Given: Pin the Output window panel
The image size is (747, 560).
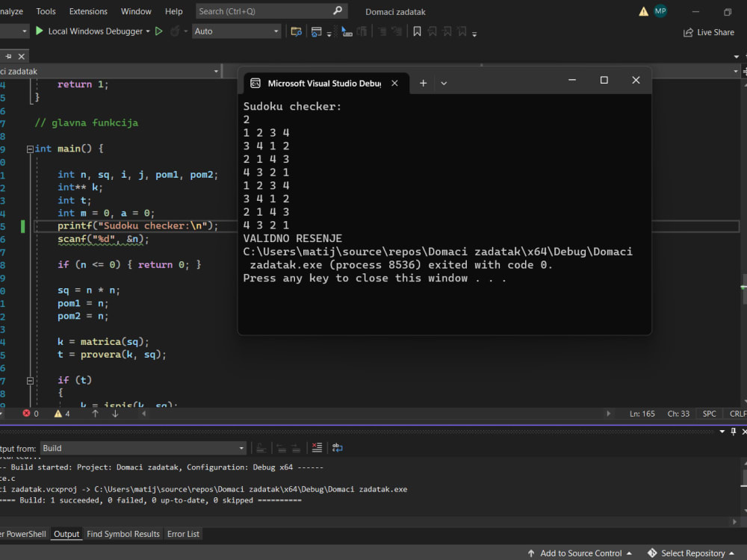Looking at the screenshot, I should click(x=735, y=432).
